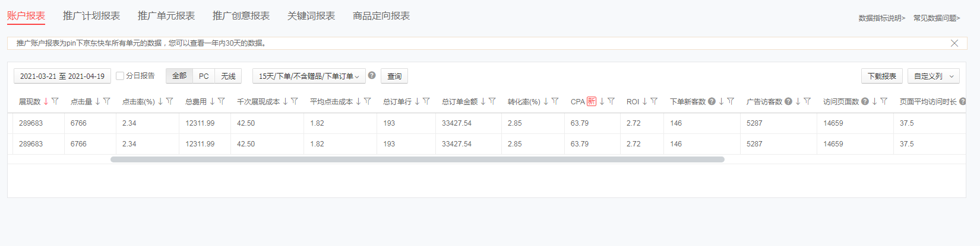The image size is (980, 246).
Task: Click the ROI column header label
Action: click(633, 102)
